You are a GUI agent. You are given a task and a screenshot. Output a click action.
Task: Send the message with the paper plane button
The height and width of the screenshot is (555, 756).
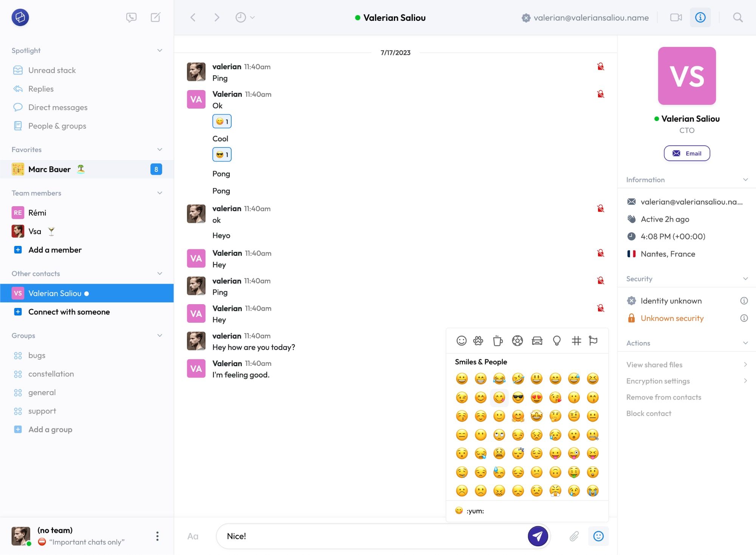tap(538, 536)
